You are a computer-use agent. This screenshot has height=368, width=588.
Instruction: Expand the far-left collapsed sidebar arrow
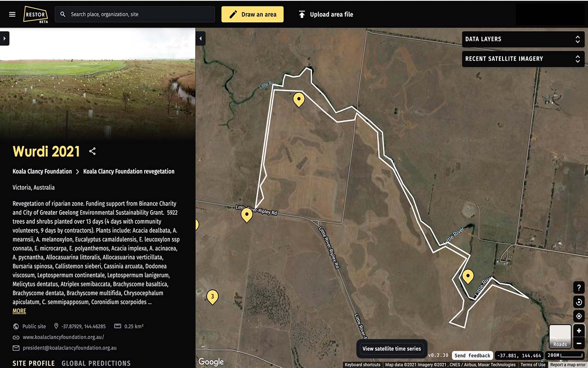(x=5, y=39)
